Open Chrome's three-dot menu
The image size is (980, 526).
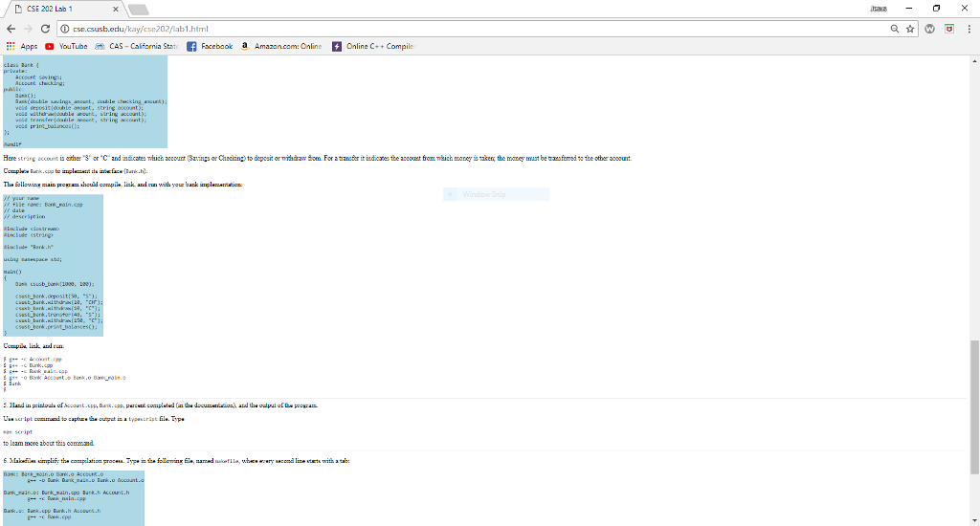[969, 29]
